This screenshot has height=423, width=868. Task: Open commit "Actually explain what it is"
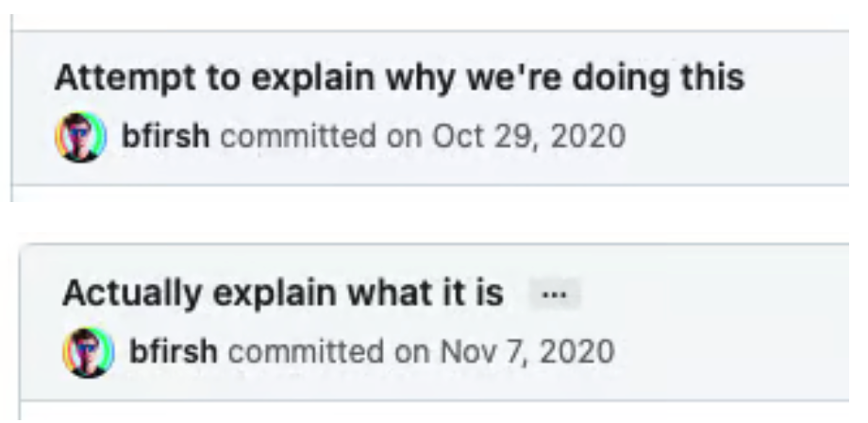[283, 293]
